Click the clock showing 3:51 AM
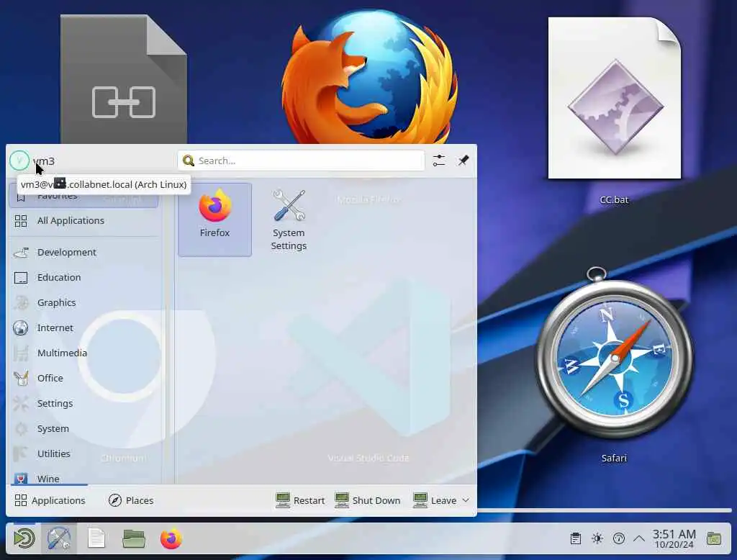Image resolution: width=737 pixels, height=560 pixels. point(674,539)
